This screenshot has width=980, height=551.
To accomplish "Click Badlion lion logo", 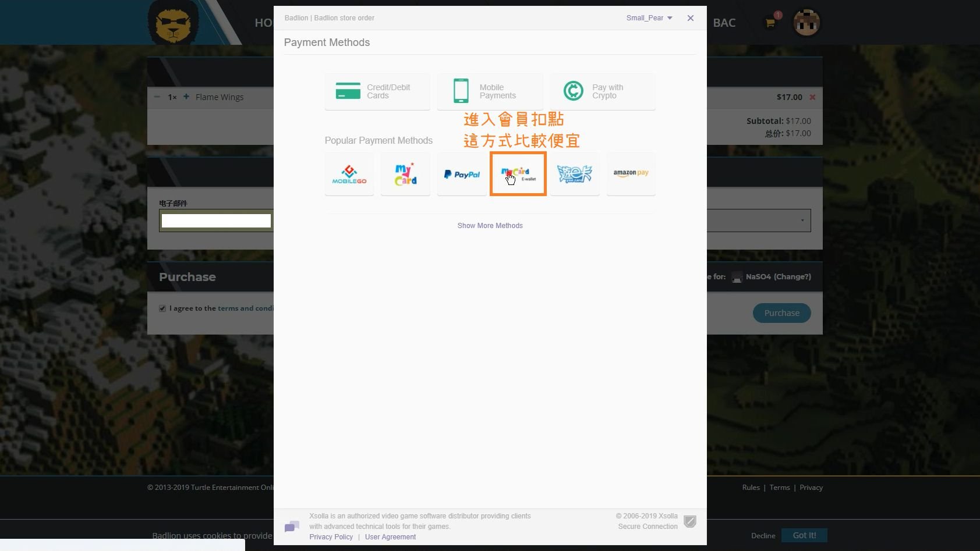I will 173,22.
